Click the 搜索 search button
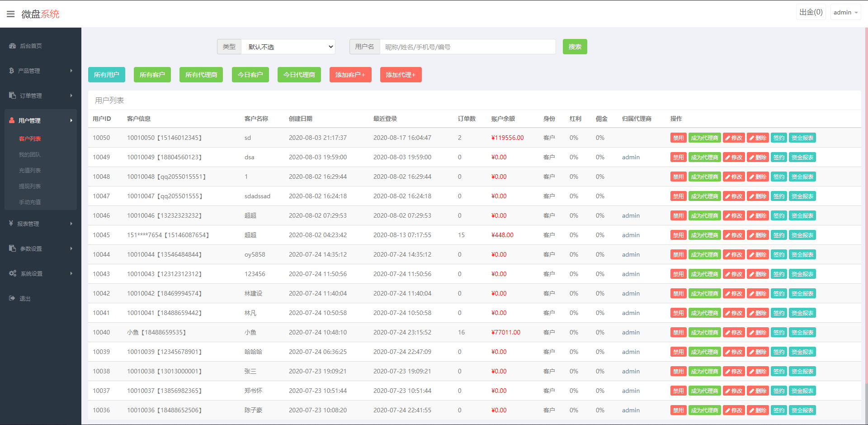Screen dimensions: 868x425 [x=575, y=47]
